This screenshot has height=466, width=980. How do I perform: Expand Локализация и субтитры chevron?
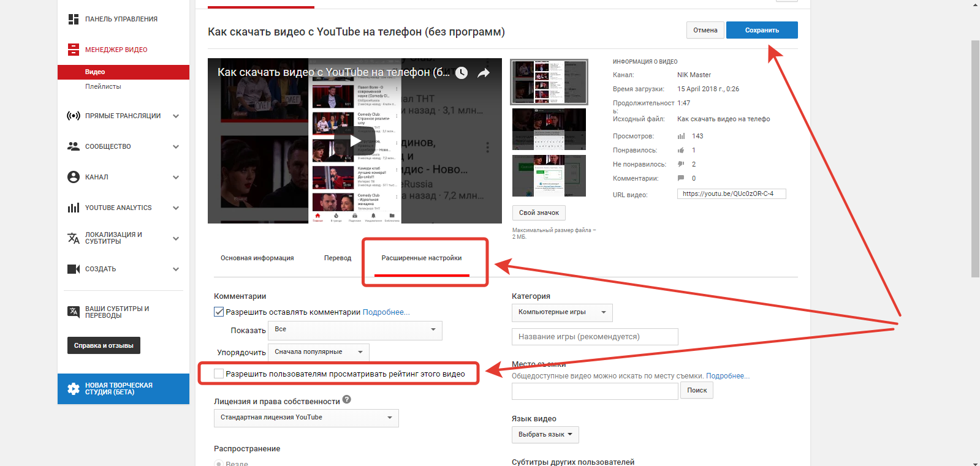tap(176, 238)
